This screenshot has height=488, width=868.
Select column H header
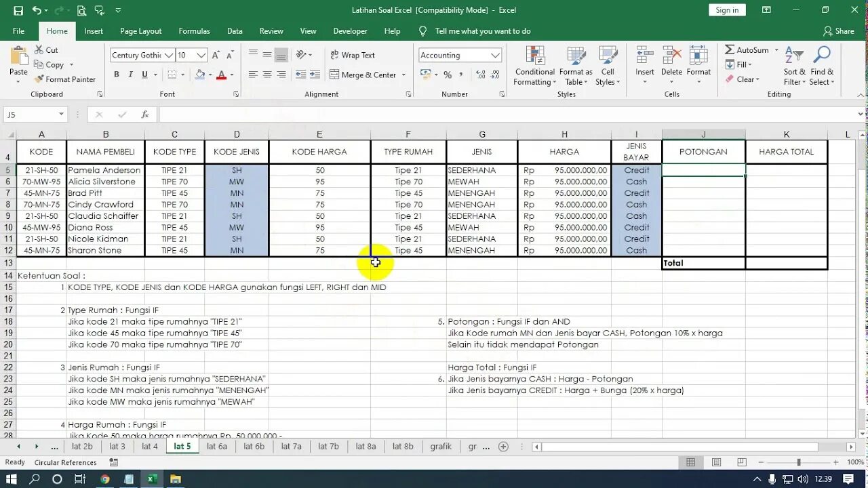[x=564, y=134]
